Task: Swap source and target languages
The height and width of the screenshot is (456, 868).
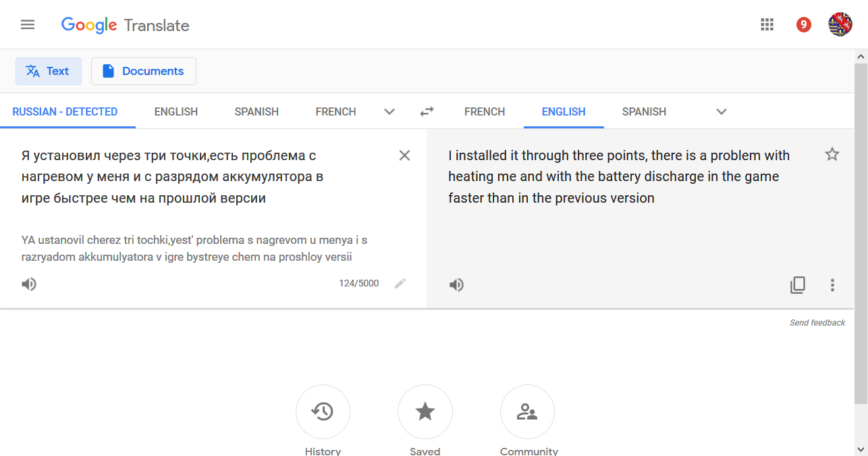Action: pos(427,111)
